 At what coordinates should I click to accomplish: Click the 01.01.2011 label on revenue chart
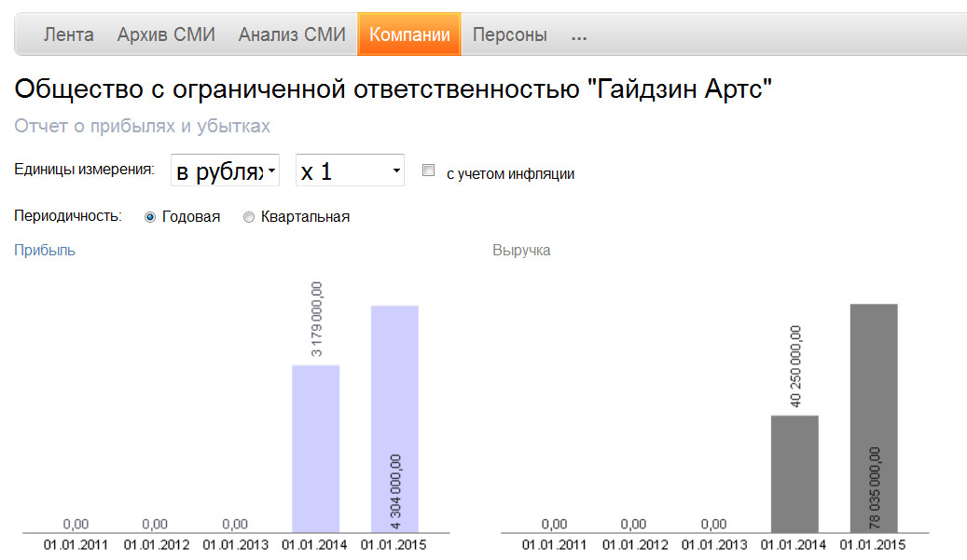tap(555, 545)
